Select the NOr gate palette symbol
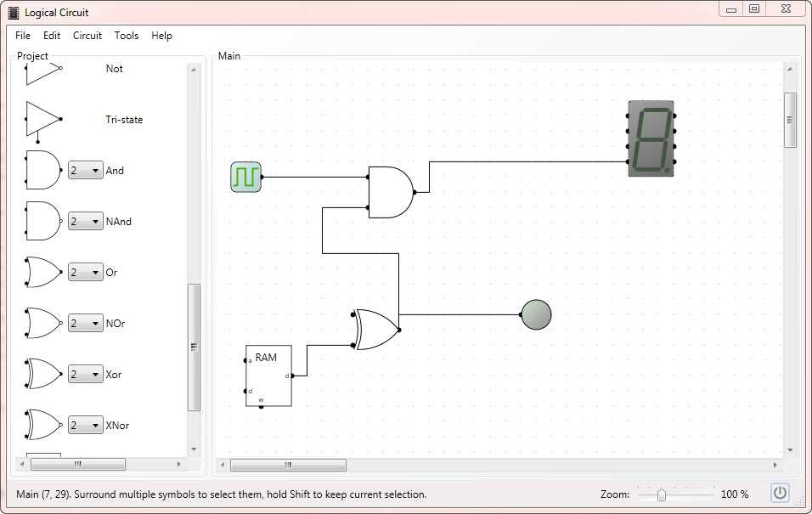Screen dimensions: 812x514 [43, 323]
